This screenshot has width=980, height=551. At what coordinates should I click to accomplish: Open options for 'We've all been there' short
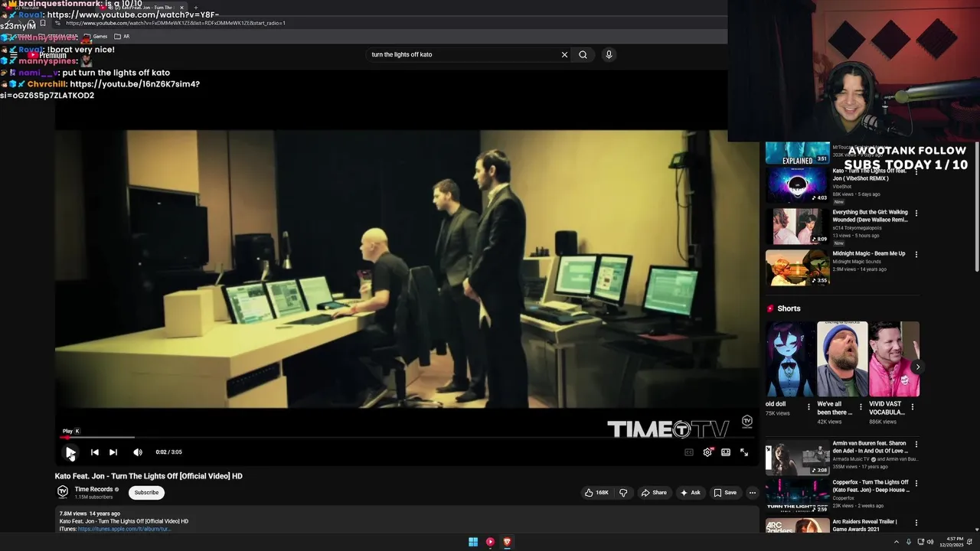pos(861,407)
